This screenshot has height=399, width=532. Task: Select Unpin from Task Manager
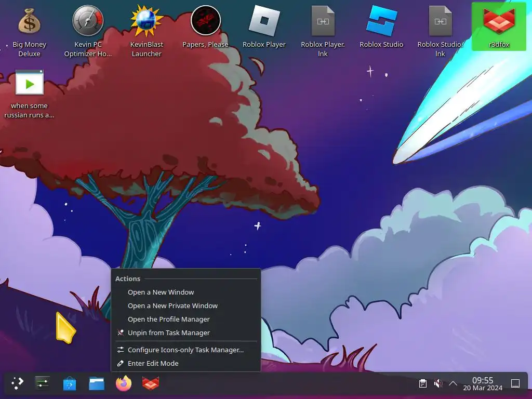click(186, 333)
